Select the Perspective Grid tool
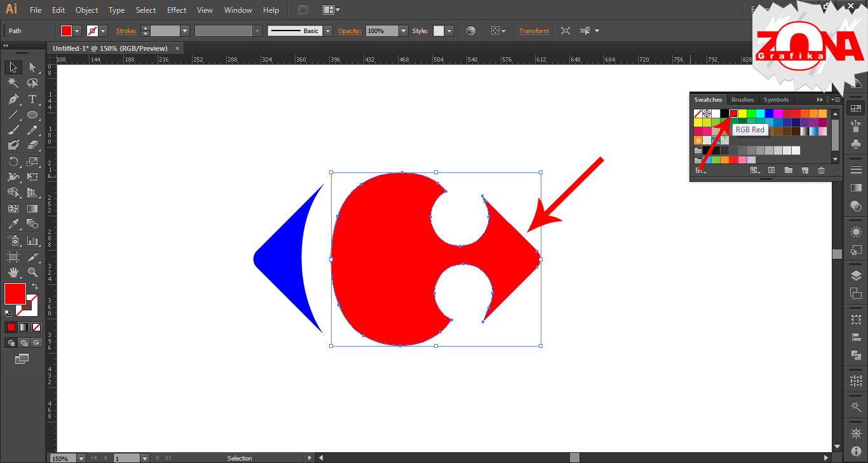This screenshot has width=868, height=463. point(32,192)
